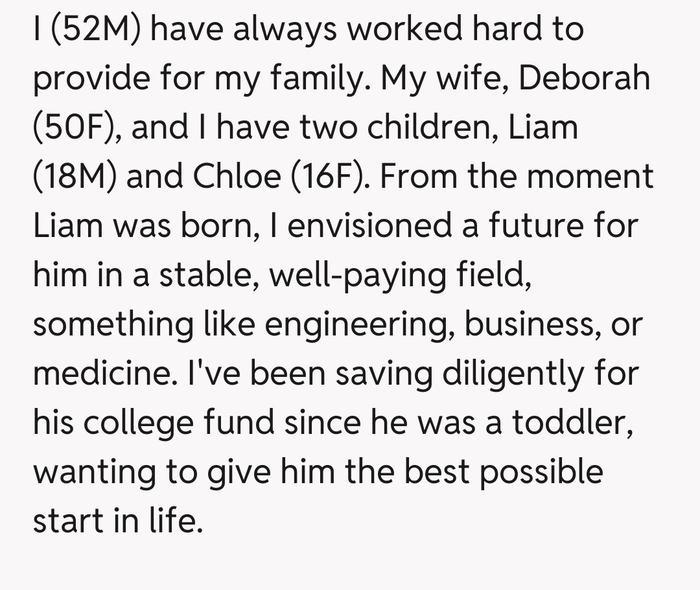The width and height of the screenshot is (700, 590).
Task: Tap the word "children"
Action: [x=434, y=128]
